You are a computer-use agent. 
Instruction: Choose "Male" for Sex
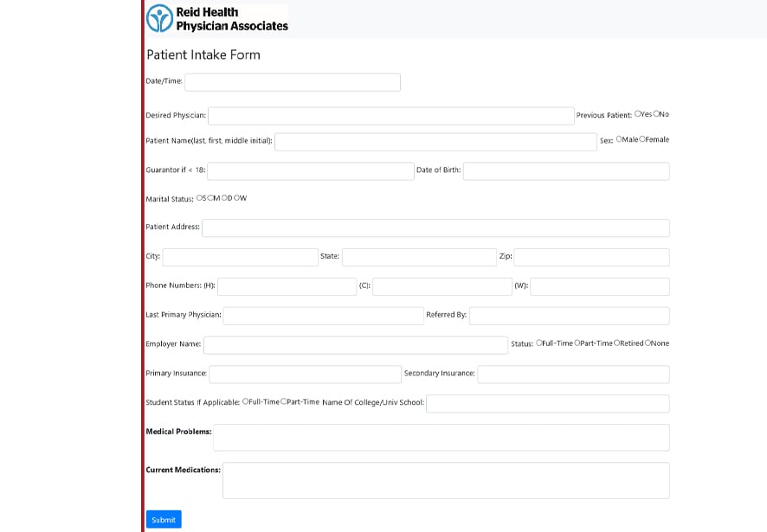[619, 138]
